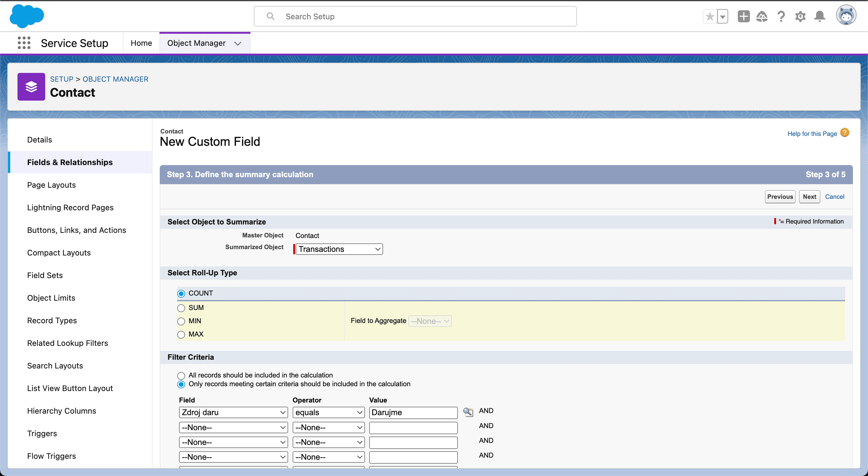Open second row filter Field dropdown
Screen dimensions: 868x476
click(233, 427)
